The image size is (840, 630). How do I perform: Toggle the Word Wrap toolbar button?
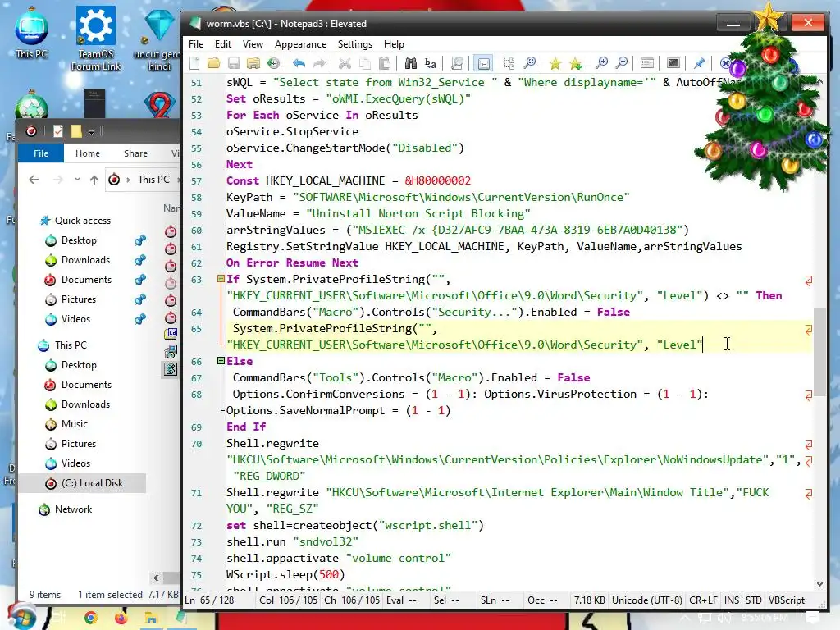(483, 63)
